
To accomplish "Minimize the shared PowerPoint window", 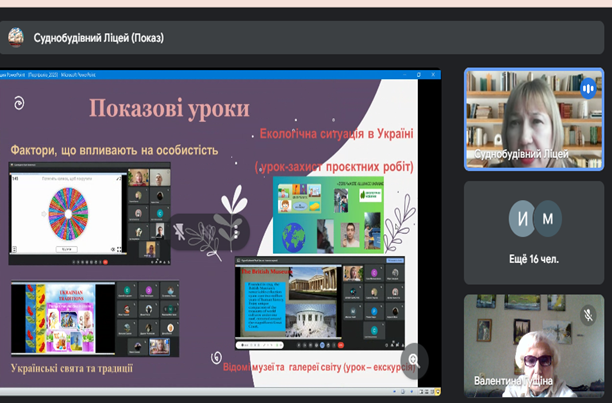I will [405, 74].
